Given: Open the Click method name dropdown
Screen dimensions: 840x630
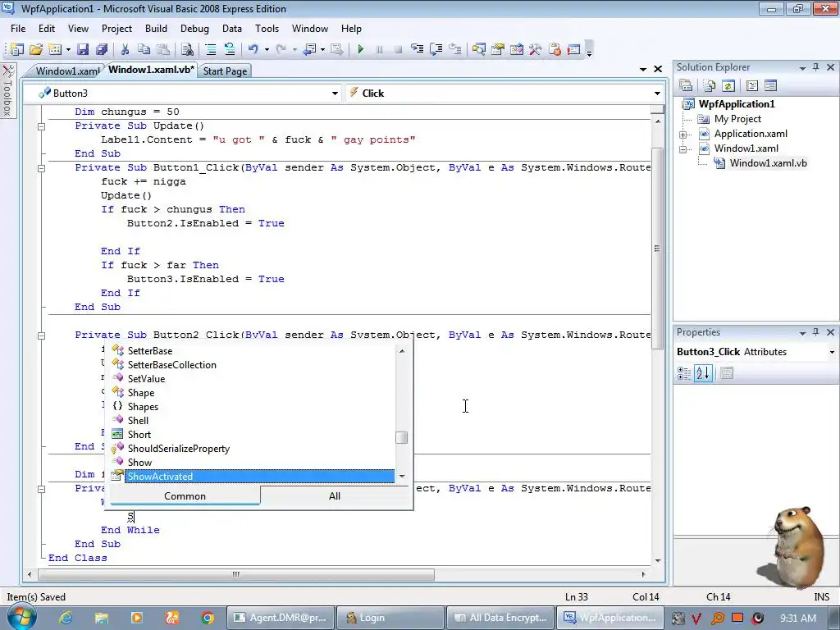Looking at the screenshot, I should pos(657,94).
